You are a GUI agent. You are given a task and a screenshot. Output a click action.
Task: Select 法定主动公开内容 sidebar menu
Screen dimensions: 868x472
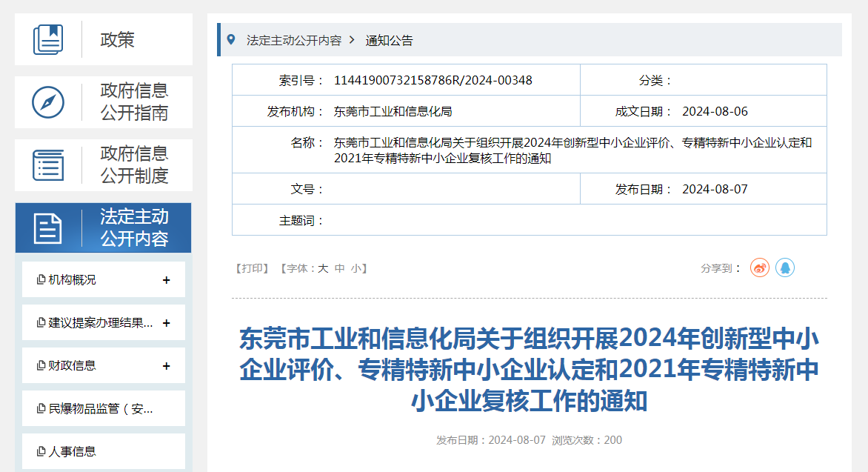coord(104,227)
